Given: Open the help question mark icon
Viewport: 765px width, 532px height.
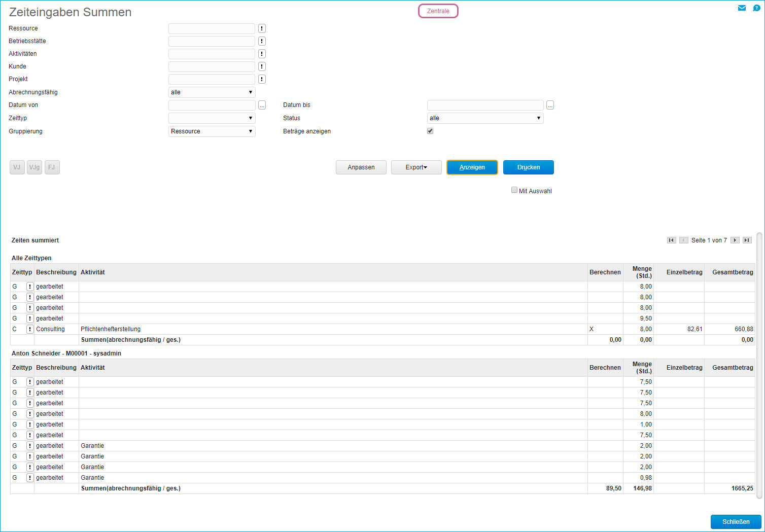Looking at the screenshot, I should point(756,8).
